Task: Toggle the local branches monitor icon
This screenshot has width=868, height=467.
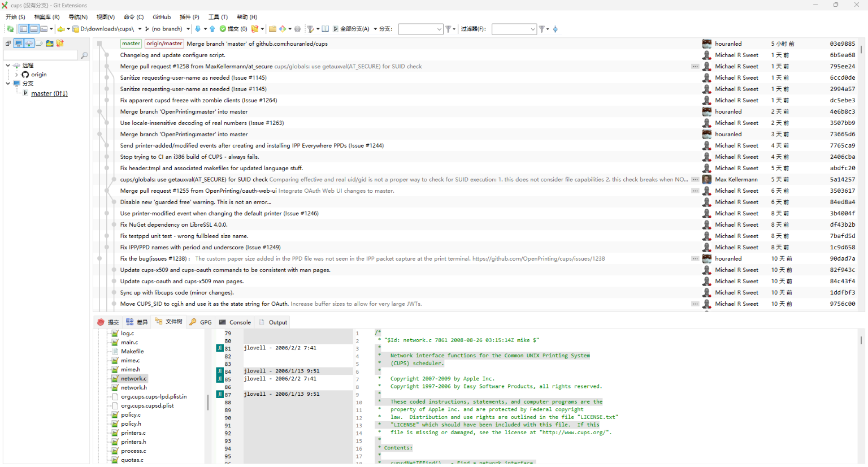Action: [x=19, y=43]
